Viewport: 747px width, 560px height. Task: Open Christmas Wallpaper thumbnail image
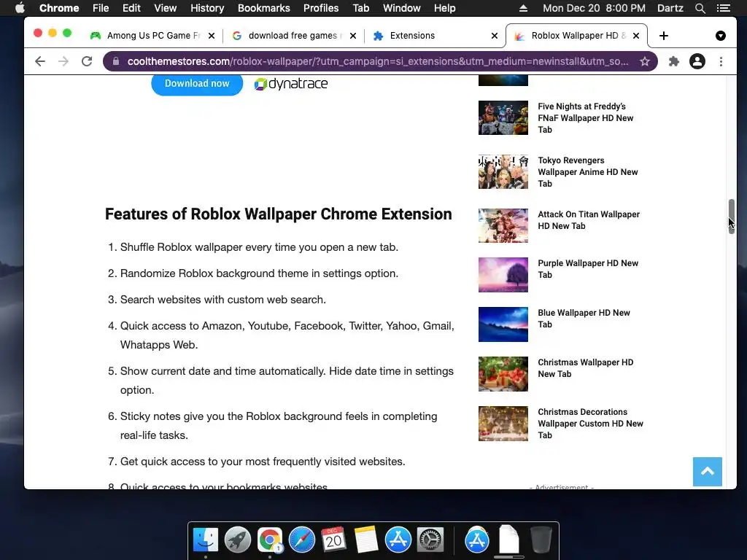(503, 374)
